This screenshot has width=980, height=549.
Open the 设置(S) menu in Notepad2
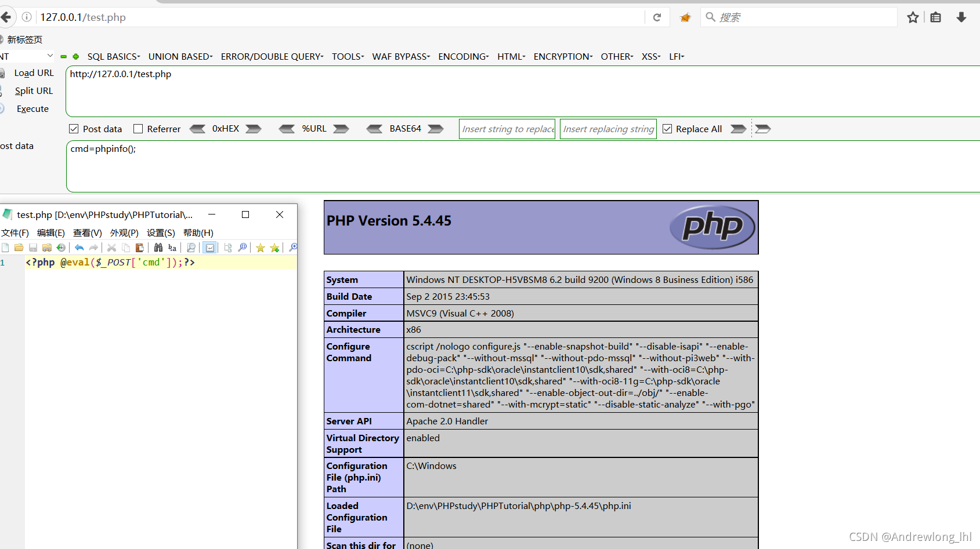[161, 233]
